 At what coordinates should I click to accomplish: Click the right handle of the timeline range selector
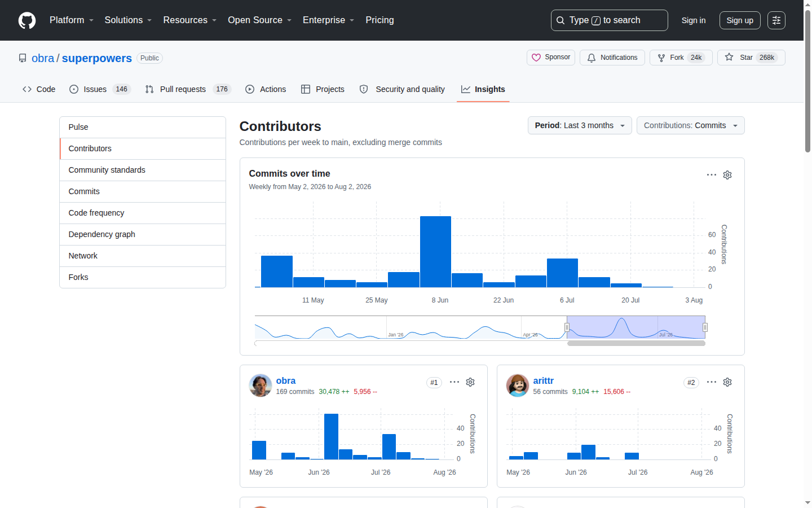[x=705, y=327]
